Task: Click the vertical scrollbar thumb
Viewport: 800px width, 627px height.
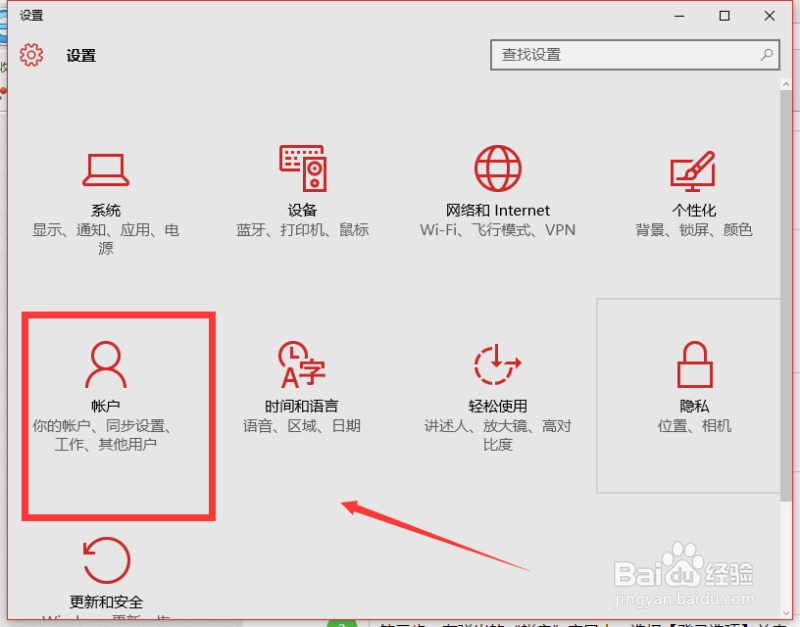Action: click(786, 296)
